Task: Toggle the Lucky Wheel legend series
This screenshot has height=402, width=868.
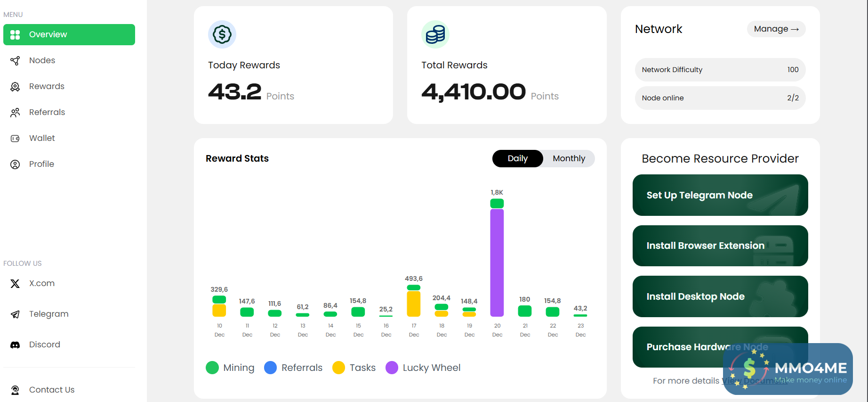Action: tap(423, 368)
